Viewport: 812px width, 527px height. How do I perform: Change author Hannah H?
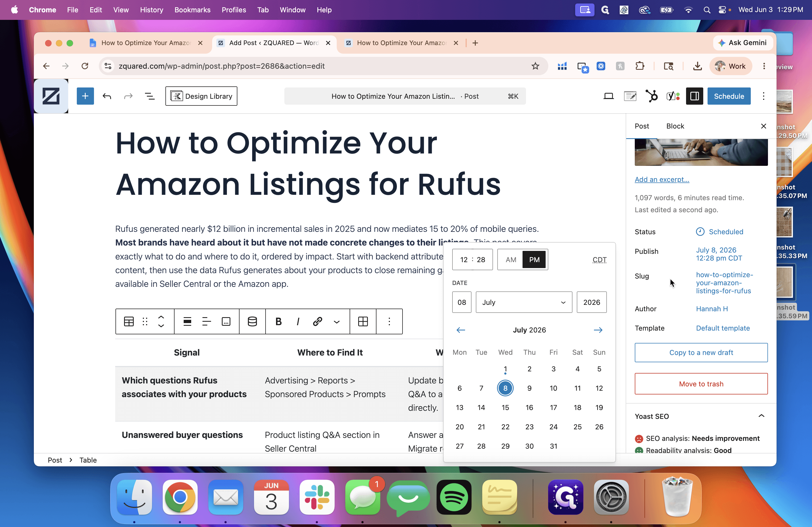(712, 309)
